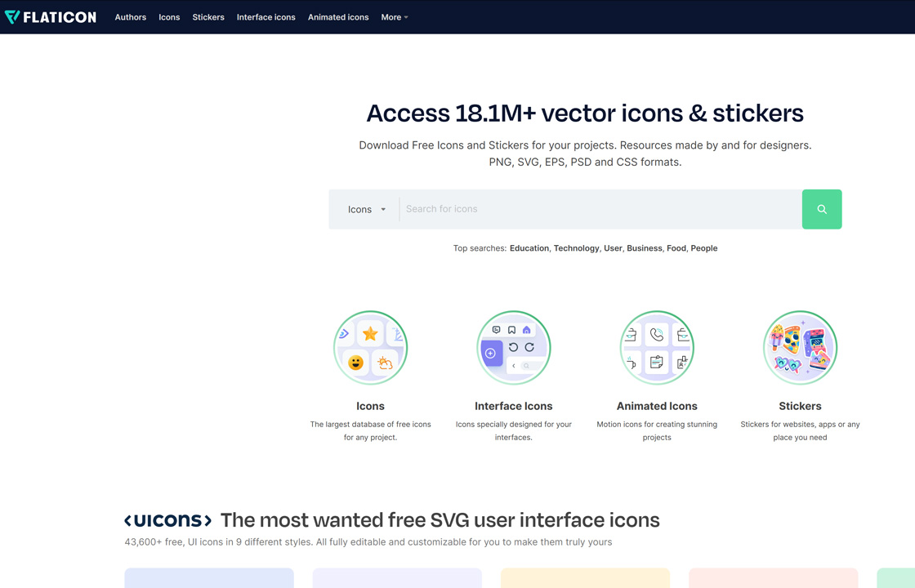The width and height of the screenshot is (915, 588).
Task: Open the Animated Icons circle image
Action: (657, 348)
